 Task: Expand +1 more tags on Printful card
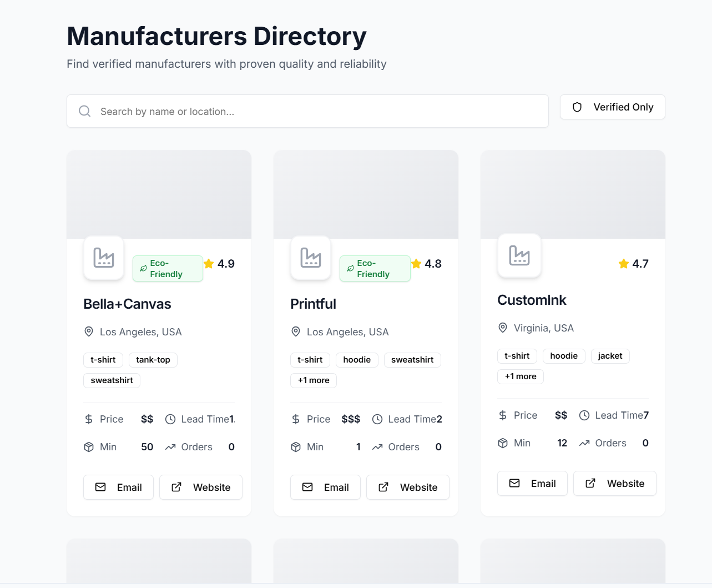(313, 380)
